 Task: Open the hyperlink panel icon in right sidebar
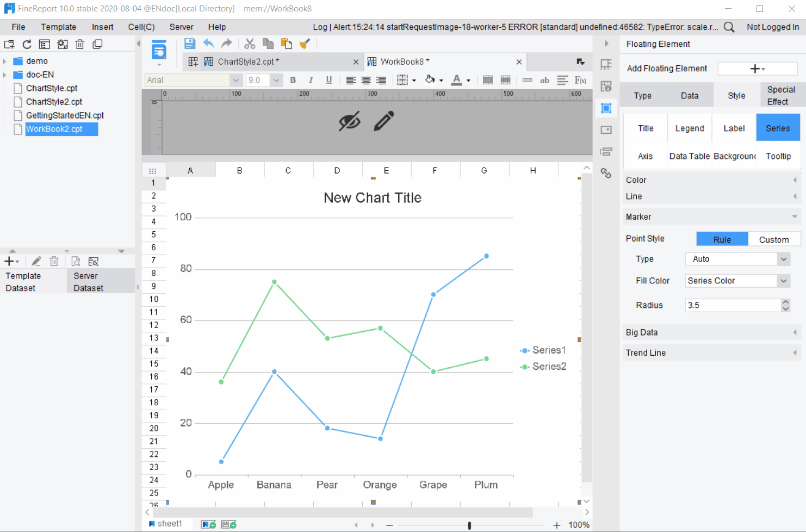(606, 174)
